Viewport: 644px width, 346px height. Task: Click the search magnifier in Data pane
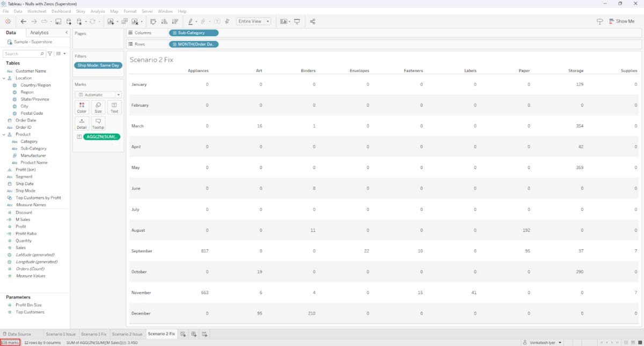(42, 54)
